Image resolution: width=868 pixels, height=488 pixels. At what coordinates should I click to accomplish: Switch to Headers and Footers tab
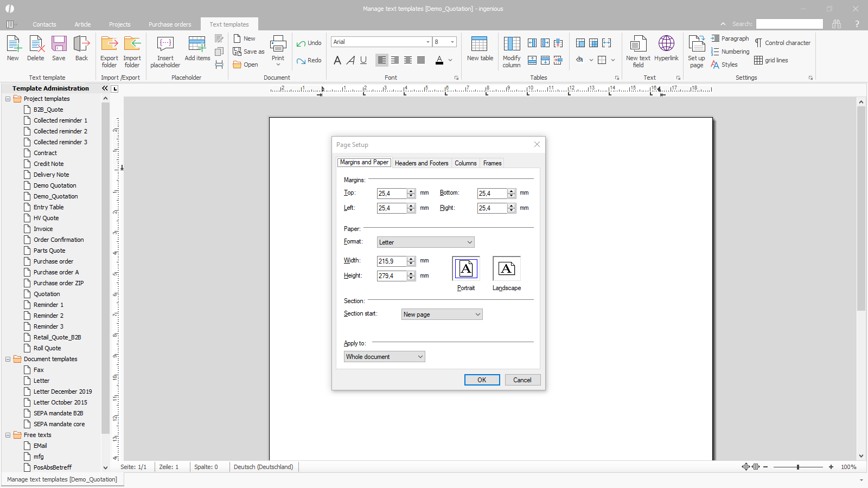(x=422, y=163)
